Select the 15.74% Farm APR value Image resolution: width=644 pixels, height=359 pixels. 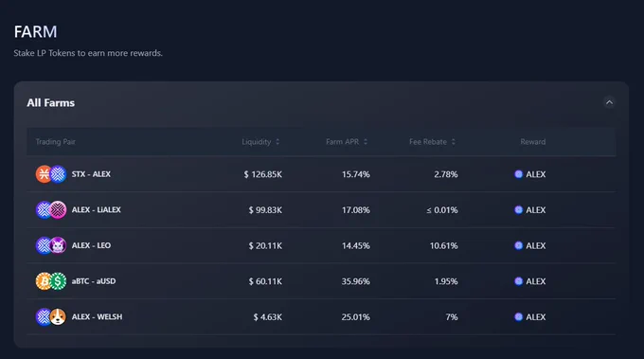(x=356, y=174)
